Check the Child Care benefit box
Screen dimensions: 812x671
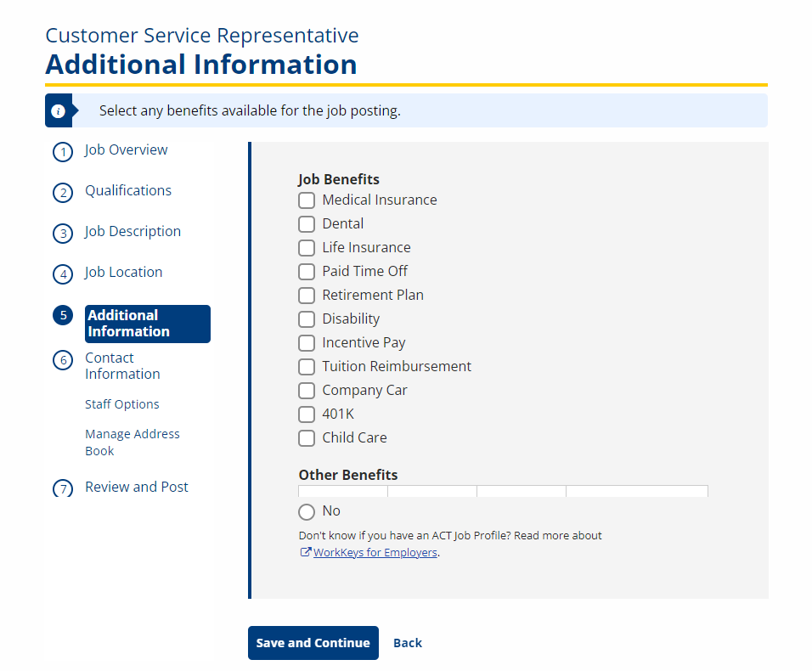[x=307, y=438]
